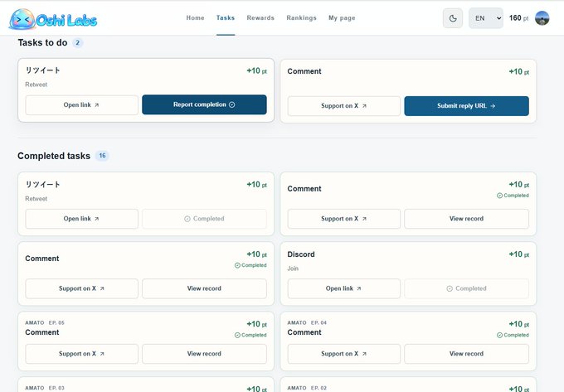Click the Join subtitle under Discord
The width and height of the screenshot is (564, 392).
[x=293, y=269]
